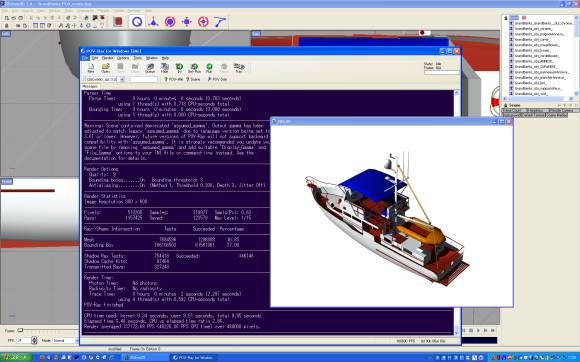
Task: Select the blue four-arrow move tool
Action: (x=186, y=22)
